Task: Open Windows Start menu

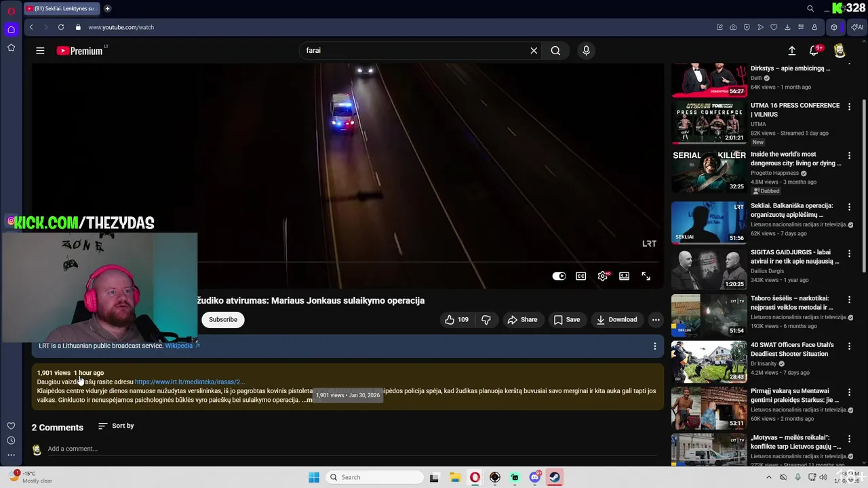Action: tap(314, 477)
